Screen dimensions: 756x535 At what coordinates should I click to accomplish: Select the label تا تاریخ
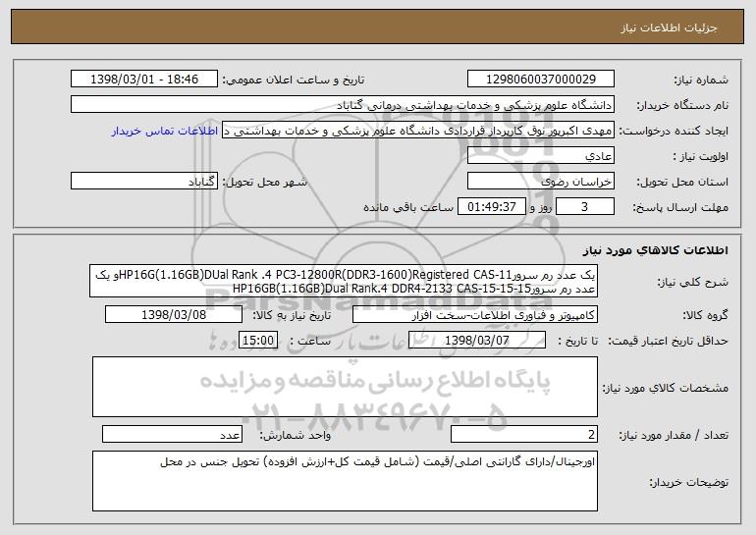coord(577,341)
